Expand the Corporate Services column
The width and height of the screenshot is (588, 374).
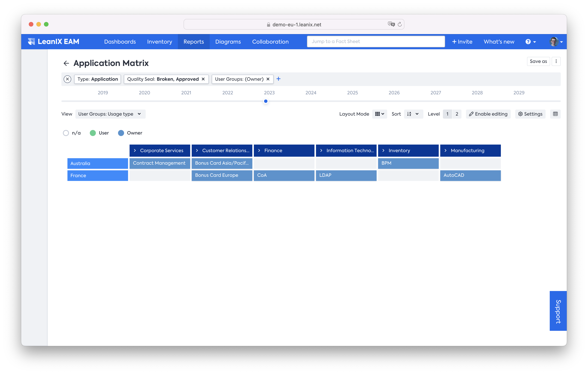(x=135, y=150)
